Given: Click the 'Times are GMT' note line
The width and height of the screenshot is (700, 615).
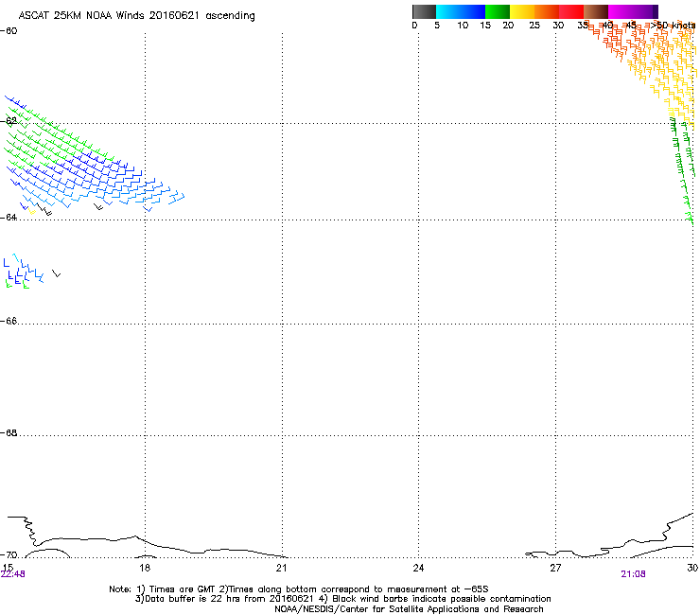Looking at the screenshot, I should point(299,589).
